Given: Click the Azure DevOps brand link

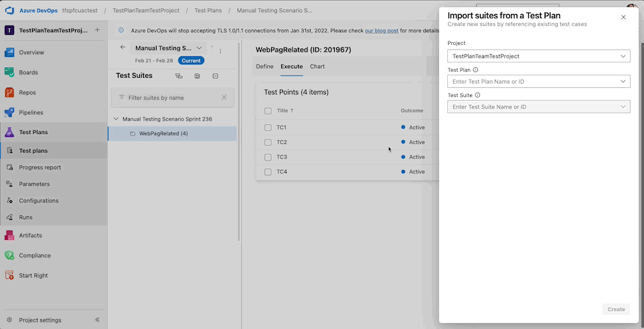Looking at the screenshot, I should tap(39, 10).
